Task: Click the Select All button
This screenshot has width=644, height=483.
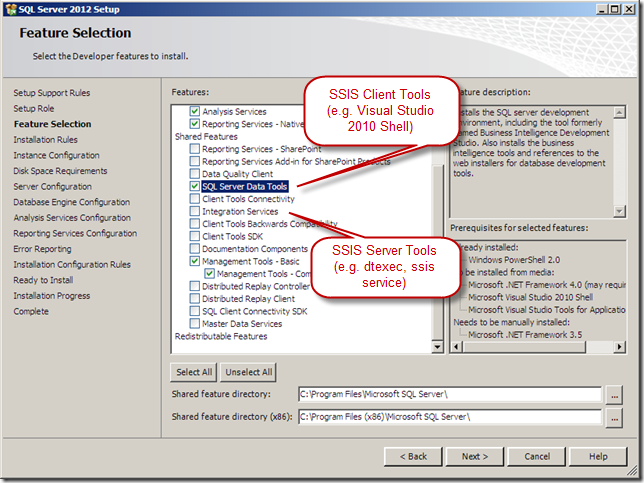Action: pos(194,372)
